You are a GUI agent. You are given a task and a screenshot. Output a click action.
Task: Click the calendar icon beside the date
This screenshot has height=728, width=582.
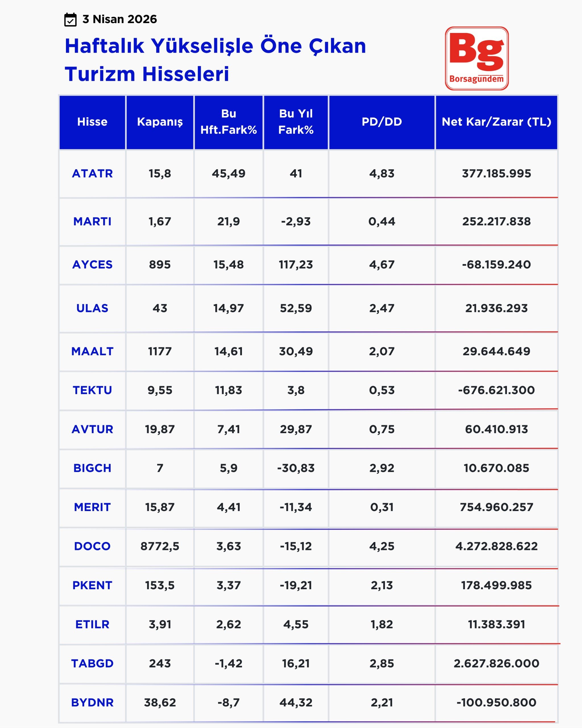coord(70,20)
